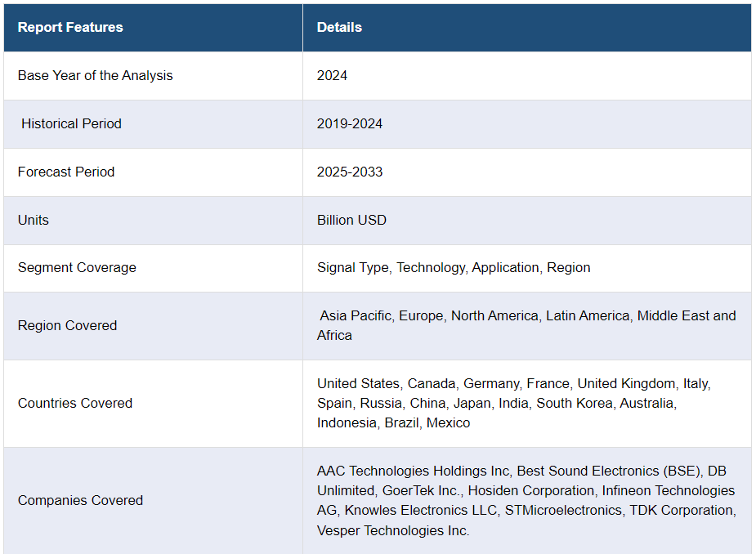Select the Billion USD value
756x554 pixels.
click(x=351, y=220)
